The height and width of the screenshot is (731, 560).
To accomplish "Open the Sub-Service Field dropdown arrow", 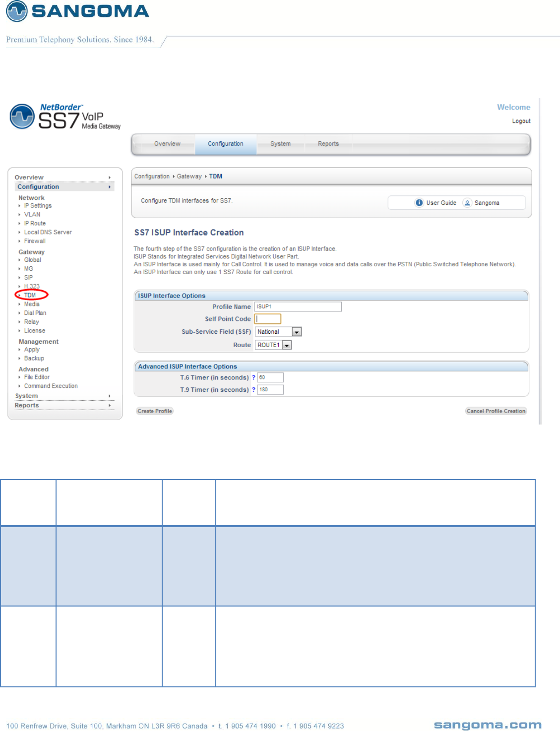I will pyautogui.click(x=297, y=332).
